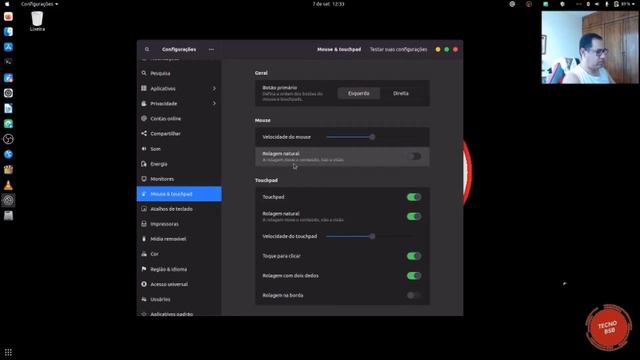The width and height of the screenshot is (640, 360).
Task: Click the Energia icon in sidebar
Action: [144, 164]
